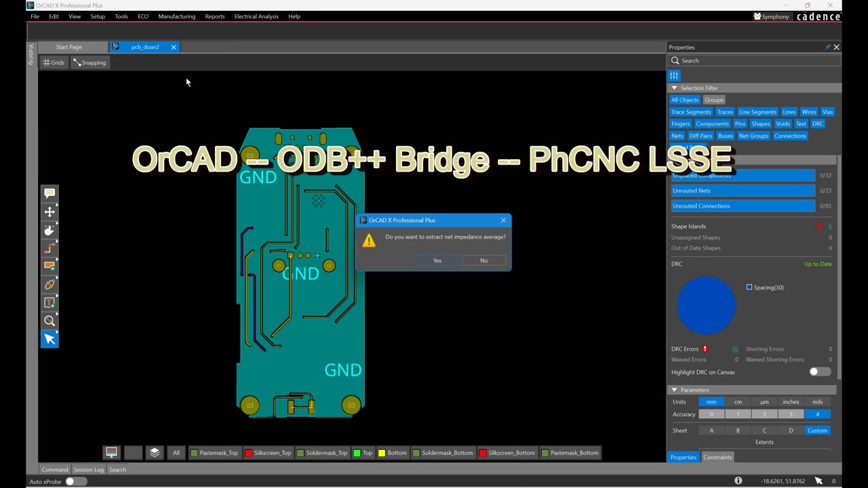Toggle Highlight DRC on Canvas switch
The image size is (868, 488).
coord(819,372)
